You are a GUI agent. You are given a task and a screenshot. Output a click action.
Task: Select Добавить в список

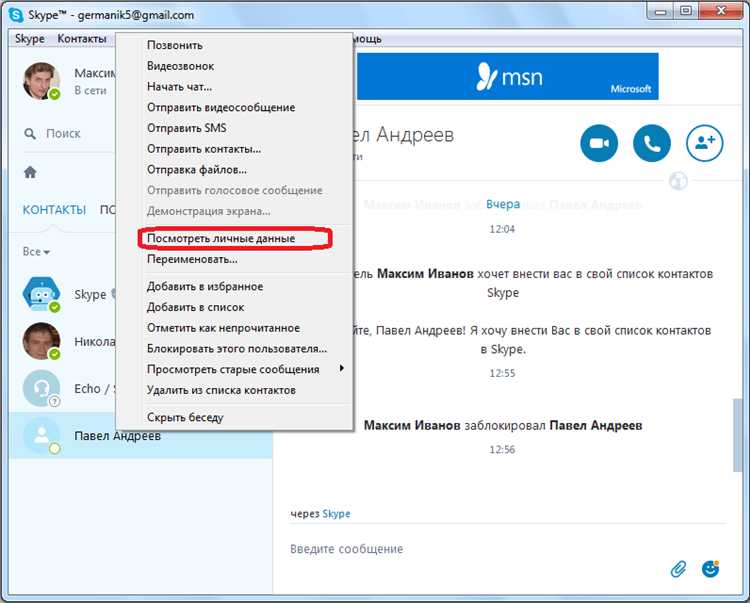(x=195, y=307)
